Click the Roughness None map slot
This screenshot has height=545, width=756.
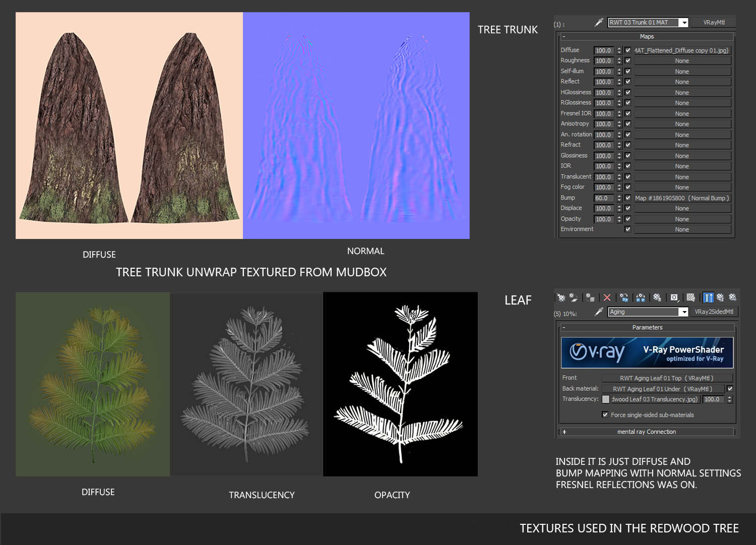682,60
